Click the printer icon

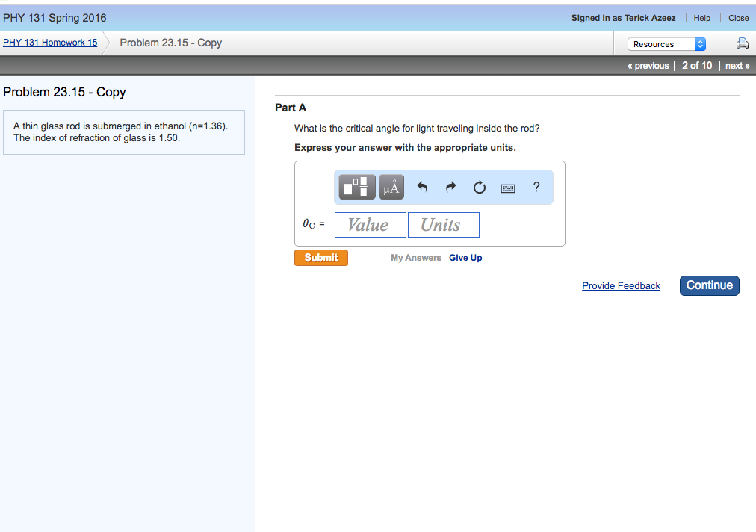tap(742, 44)
